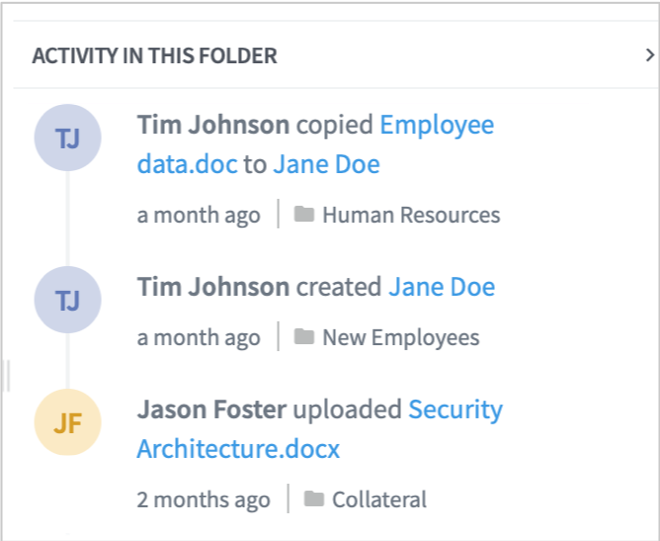The height and width of the screenshot is (541, 660).
Task: Go to the Collateral folder
Action: tap(379, 499)
